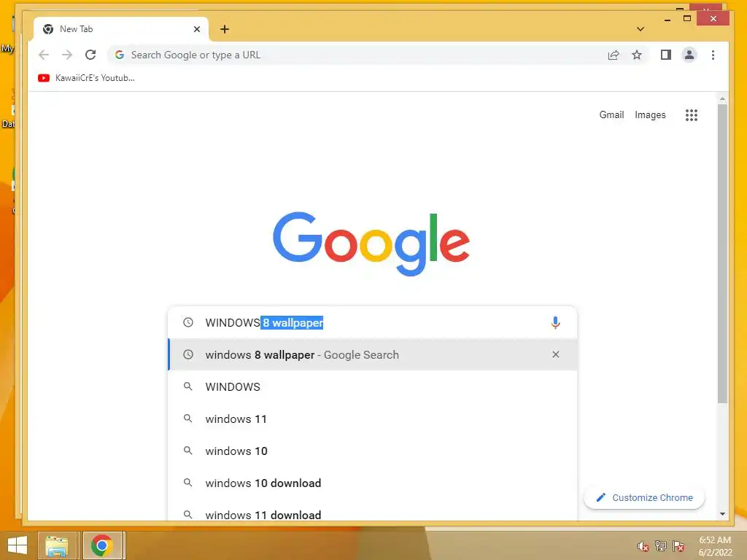The height and width of the screenshot is (560, 747).
Task: Minimize the Chrome window
Action: click(667, 19)
